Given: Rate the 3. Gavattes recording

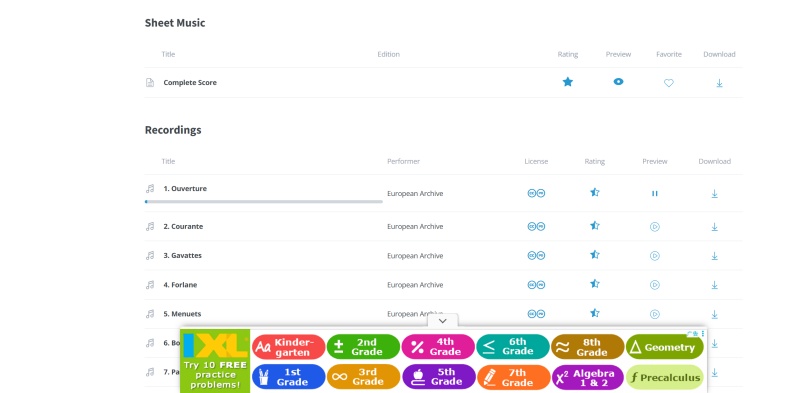Looking at the screenshot, I should [594, 254].
